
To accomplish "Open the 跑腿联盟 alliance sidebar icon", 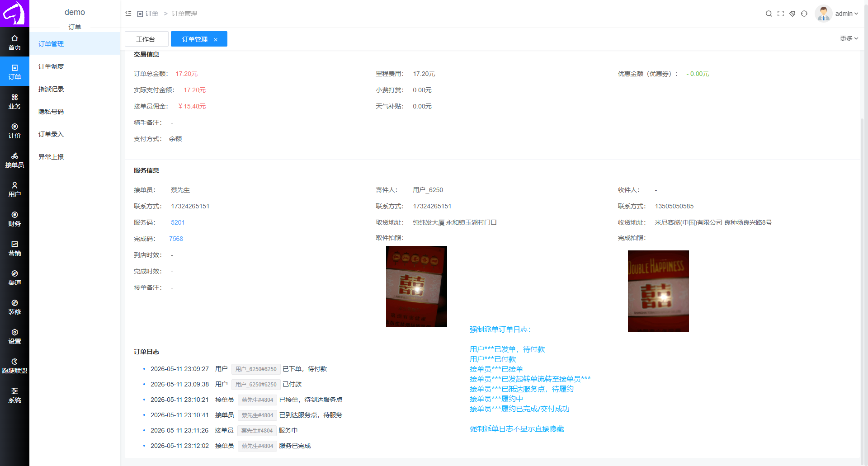I will (14, 366).
